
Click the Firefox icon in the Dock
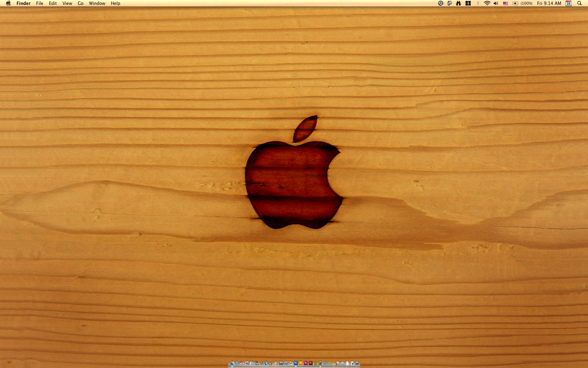[320, 363]
